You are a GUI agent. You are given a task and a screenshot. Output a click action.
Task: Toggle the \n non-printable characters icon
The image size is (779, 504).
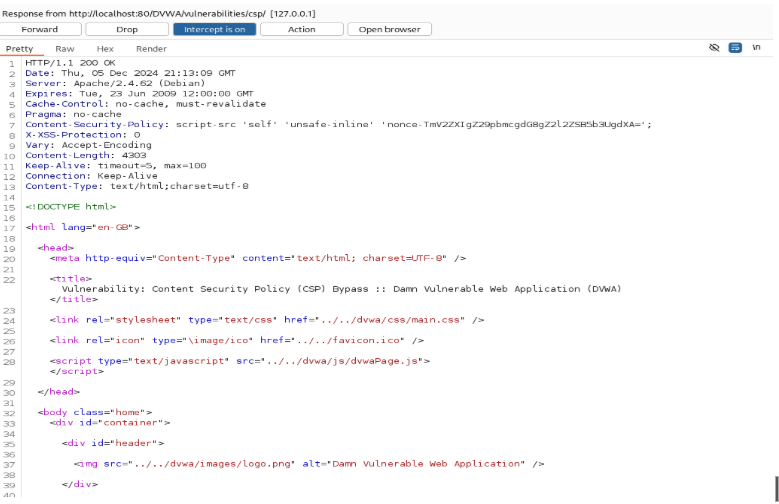(x=756, y=47)
